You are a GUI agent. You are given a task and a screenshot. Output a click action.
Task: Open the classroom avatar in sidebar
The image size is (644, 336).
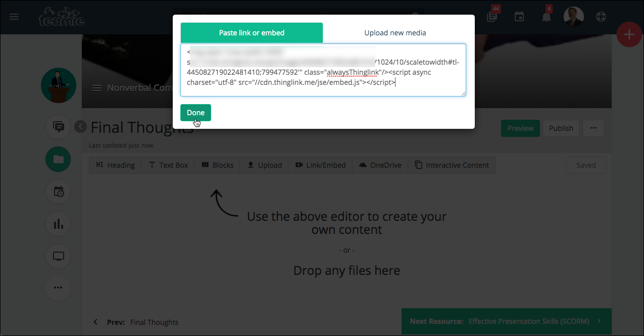pyautogui.click(x=59, y=85)
